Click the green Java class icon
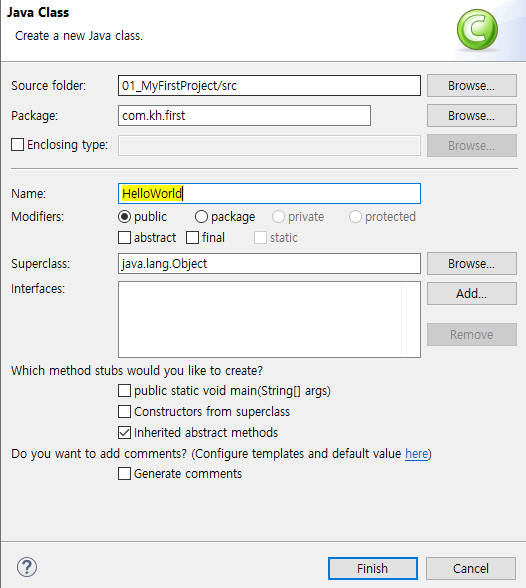 [477, 30]
